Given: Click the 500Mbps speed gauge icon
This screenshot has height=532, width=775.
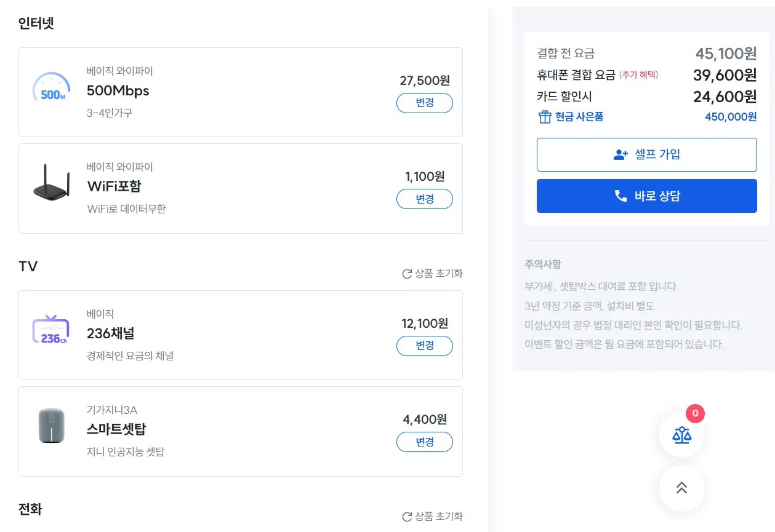Looking at the screenshot, I should 51,89.
